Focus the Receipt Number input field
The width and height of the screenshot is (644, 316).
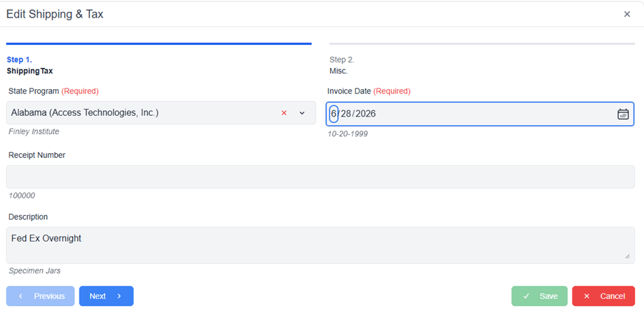pos(320,177)
